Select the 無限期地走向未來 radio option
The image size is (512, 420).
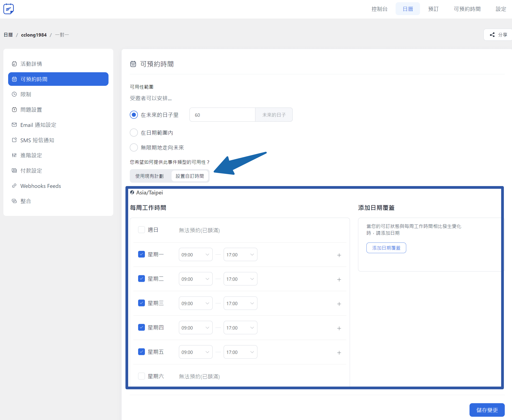pyautogui.click(x=134, y=148)
